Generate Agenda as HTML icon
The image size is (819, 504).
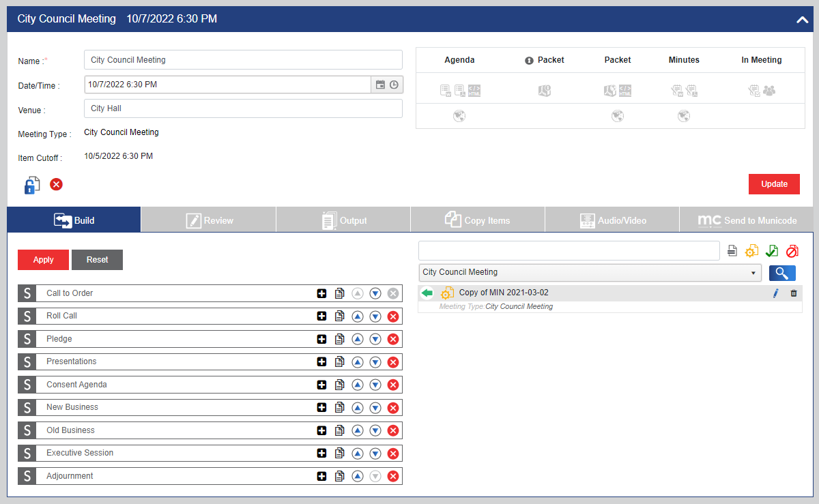[474, 90]
